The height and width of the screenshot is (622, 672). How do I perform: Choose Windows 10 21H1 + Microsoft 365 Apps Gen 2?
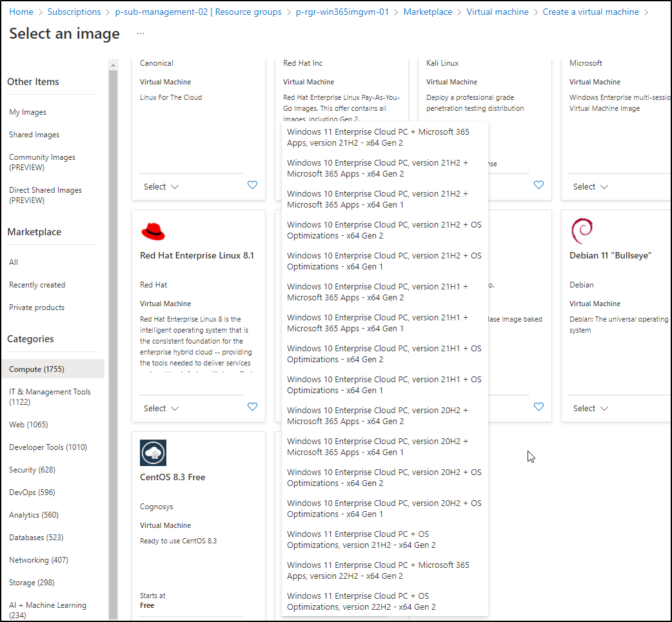384,292
